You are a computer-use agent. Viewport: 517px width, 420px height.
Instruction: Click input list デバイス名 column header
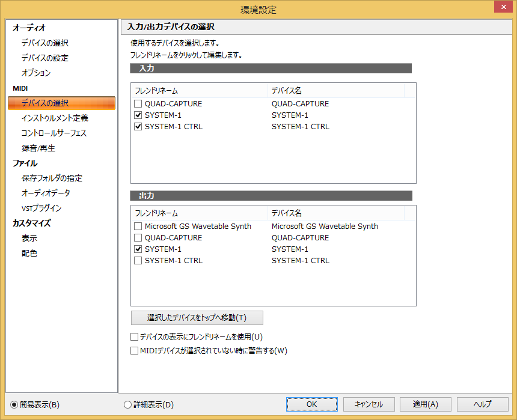(x=336, y=91)
